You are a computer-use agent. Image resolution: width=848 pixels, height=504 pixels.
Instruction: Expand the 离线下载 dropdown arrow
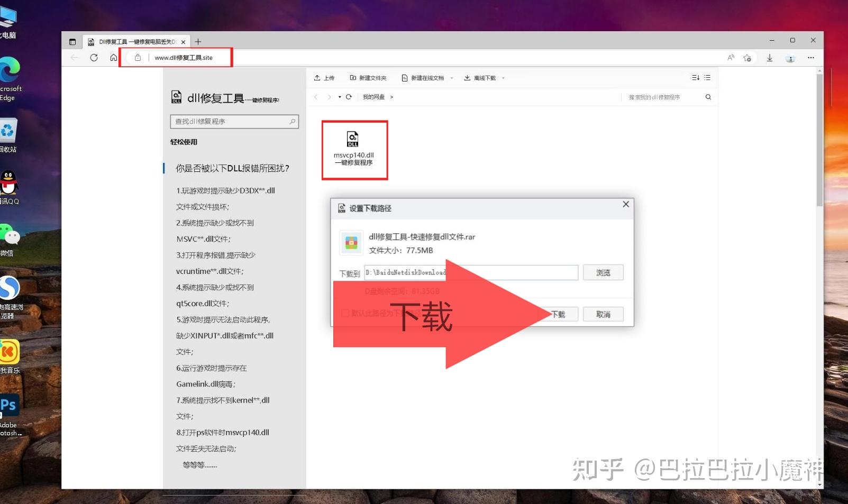click(x=503, y=78)
